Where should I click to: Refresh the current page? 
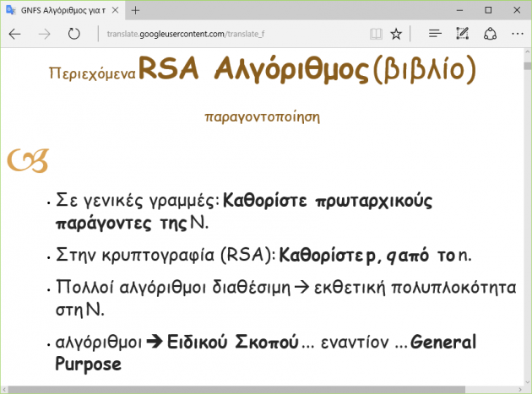(x=73, y=34)
